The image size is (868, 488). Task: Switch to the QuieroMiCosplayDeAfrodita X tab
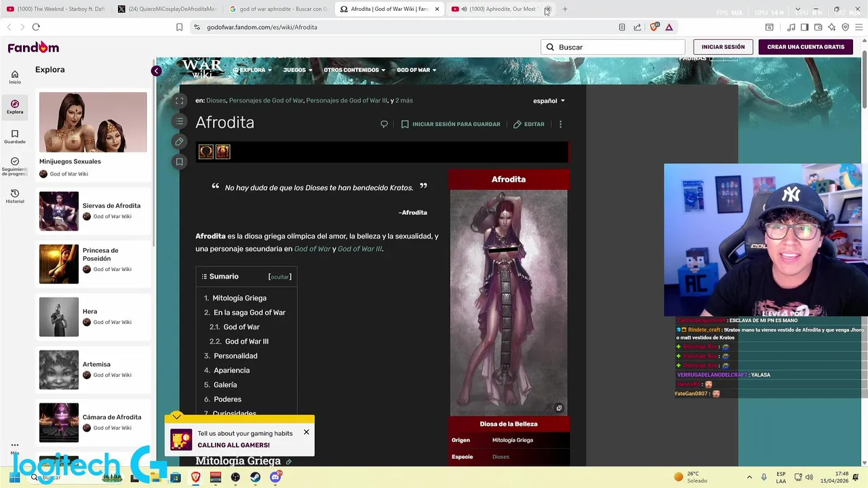click(x=167, y=9)
